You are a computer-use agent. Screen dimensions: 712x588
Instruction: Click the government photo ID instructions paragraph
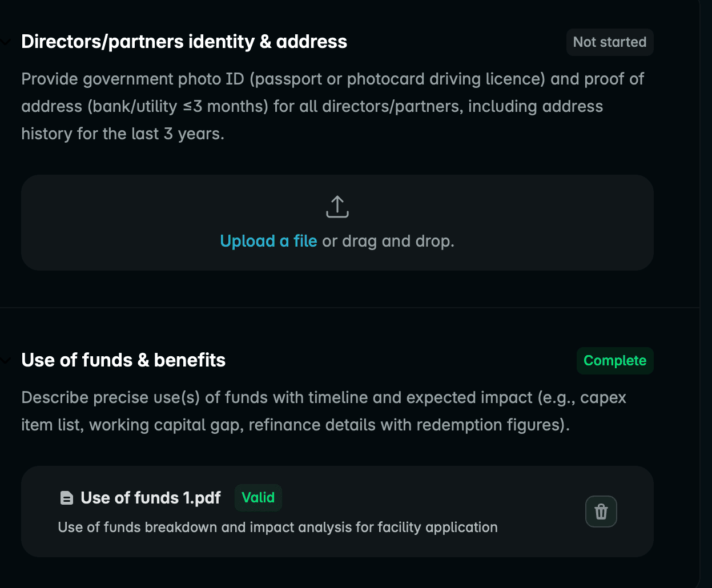tap(332, 106)
